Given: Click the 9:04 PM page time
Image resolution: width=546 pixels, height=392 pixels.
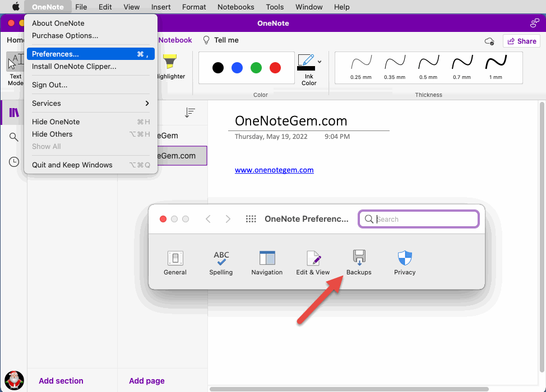Looking at the screenshot, I should (x=337, y=136).
